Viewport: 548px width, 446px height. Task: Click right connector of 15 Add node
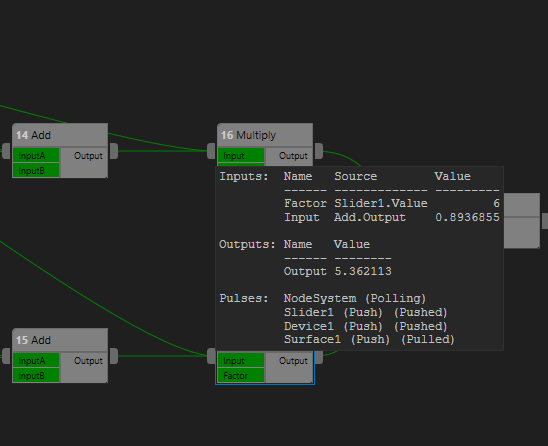point(114,356)
